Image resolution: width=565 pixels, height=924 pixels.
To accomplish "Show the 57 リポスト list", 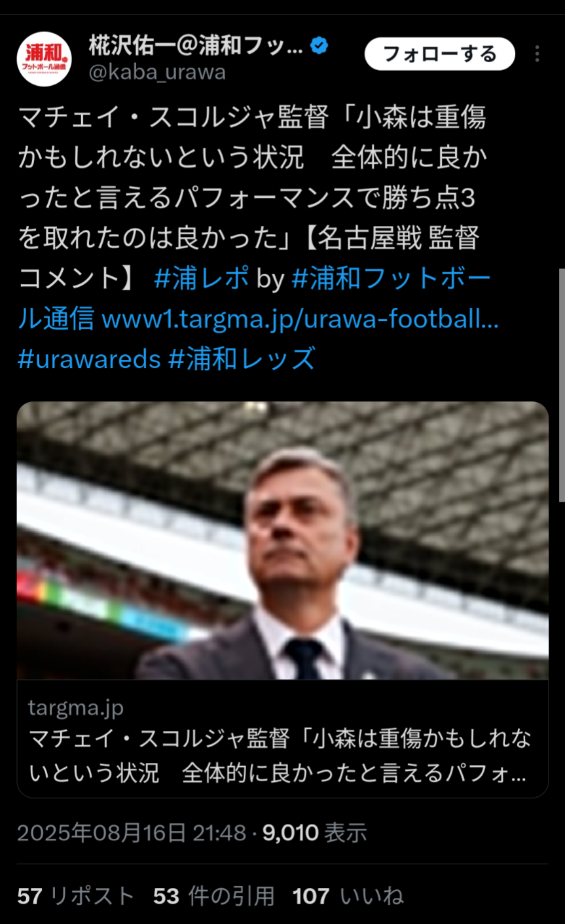I will click(76, 896).
